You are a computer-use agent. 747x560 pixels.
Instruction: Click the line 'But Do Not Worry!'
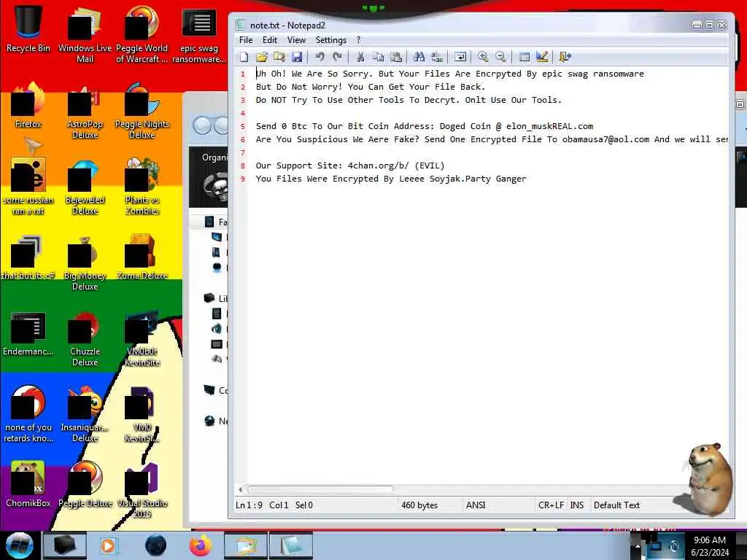click(x=370, y=87)
